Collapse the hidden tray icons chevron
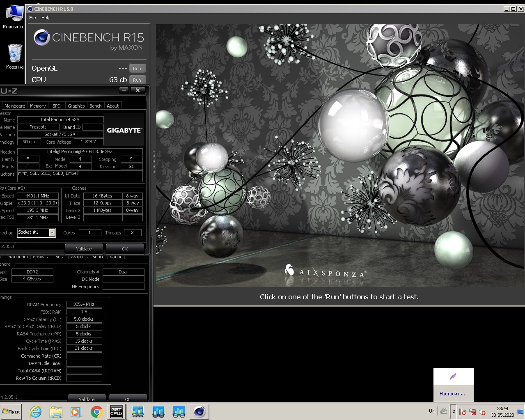The width and height of the screenshot is (525, 420). tap(454, 411)
